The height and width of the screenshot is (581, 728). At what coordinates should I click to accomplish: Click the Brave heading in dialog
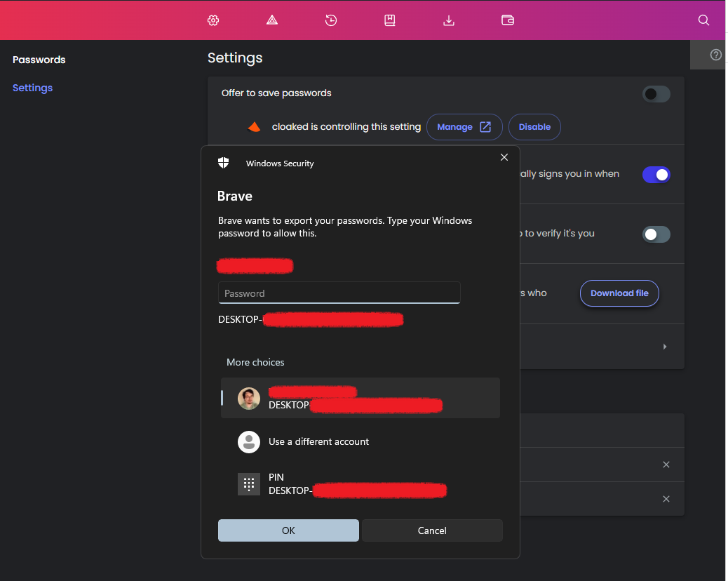pyautogui.click(x=235, y=196)
